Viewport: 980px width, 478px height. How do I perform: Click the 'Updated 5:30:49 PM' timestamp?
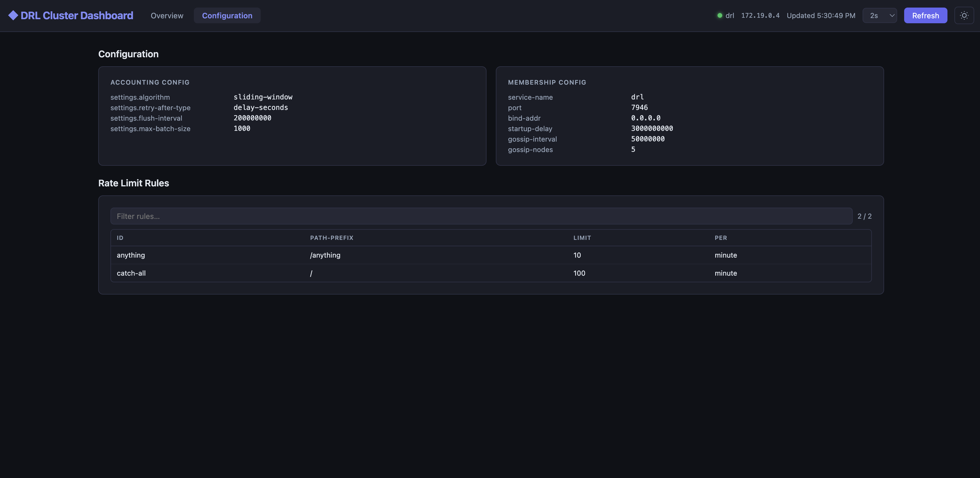point(821,16)
